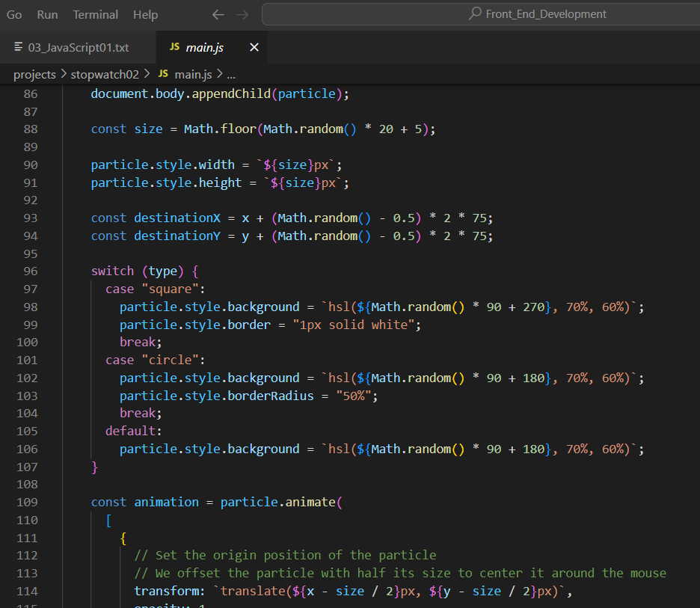Click the navigate back arrow
Image resolution: width=700 pixels, height=608 pixels.
218,15
